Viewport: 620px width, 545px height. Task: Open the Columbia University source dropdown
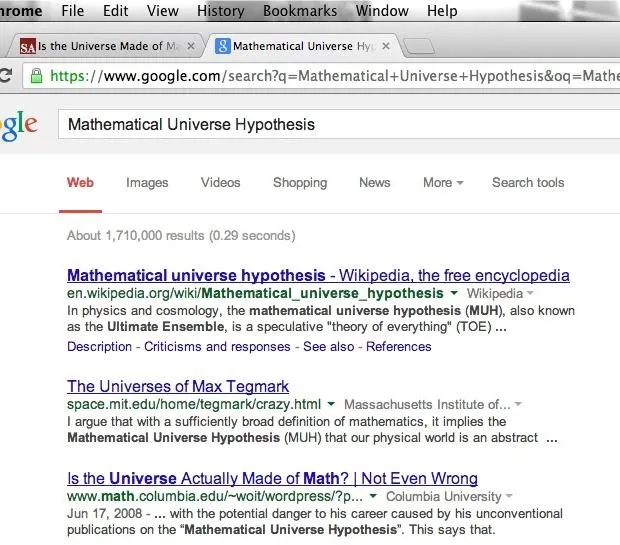pyautogui.click(x=449, y=496)
